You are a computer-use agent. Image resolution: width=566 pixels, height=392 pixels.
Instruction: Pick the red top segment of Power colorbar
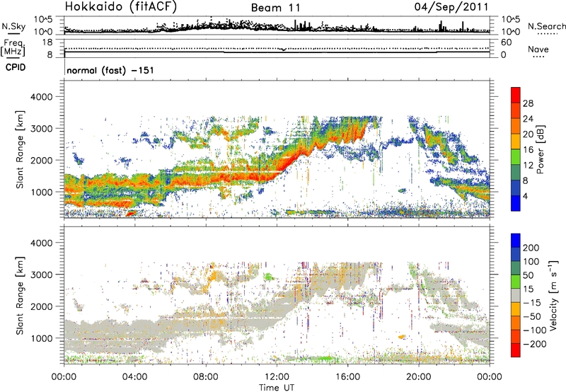[x=516, y=95]
